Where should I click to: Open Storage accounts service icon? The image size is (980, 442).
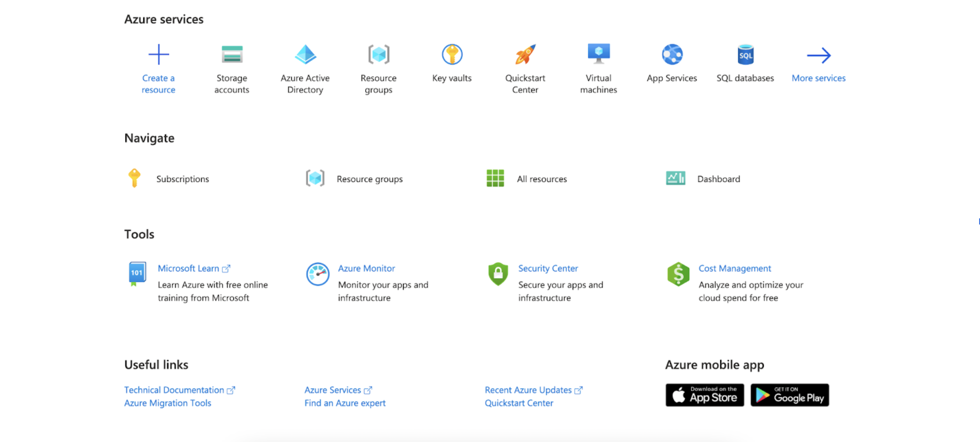(x=232, y=54)
